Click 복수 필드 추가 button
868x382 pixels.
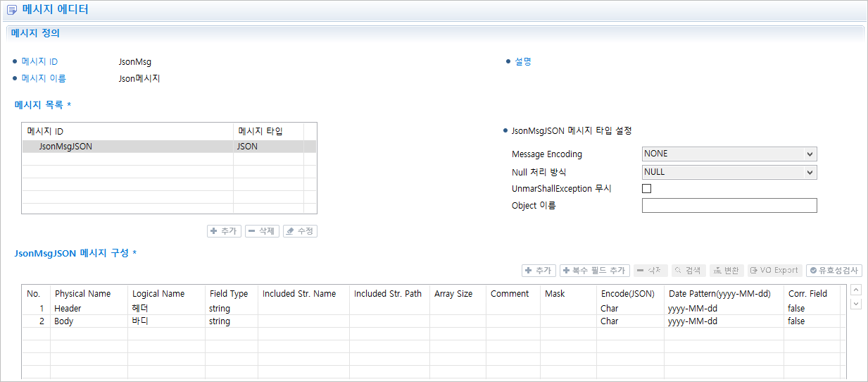click(x=594, y=271)
